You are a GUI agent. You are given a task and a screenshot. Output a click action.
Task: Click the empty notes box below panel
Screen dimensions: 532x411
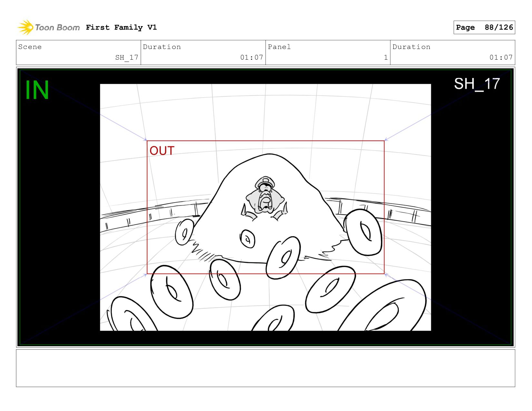click(x=265, y=368)
